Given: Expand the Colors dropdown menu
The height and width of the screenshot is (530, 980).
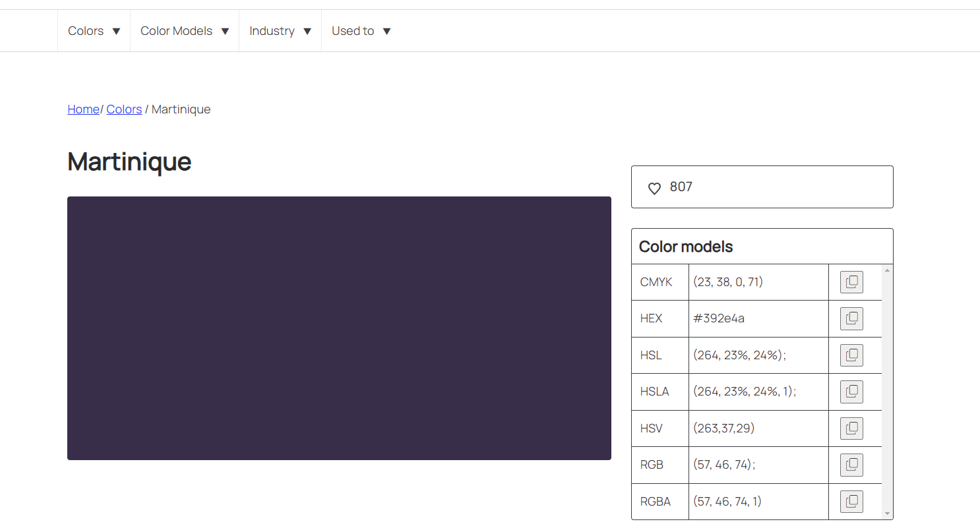Looking at the screenshot, I should click(x=94, y=31).
